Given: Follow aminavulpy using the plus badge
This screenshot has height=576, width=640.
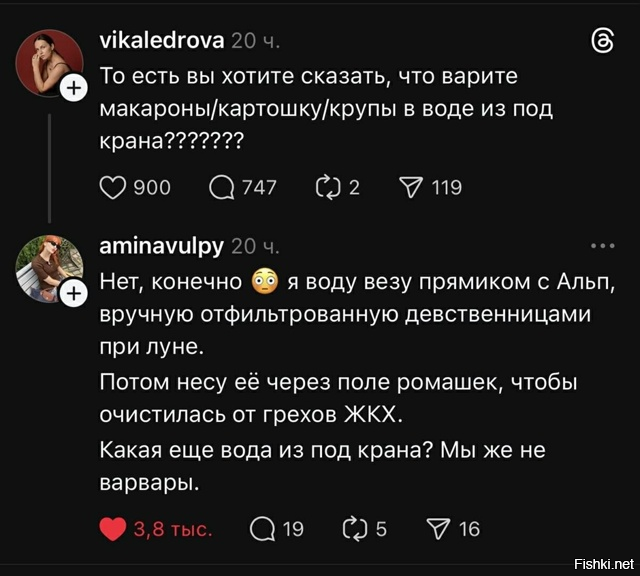Looking at the screenshot, I should tap(73, 293).
